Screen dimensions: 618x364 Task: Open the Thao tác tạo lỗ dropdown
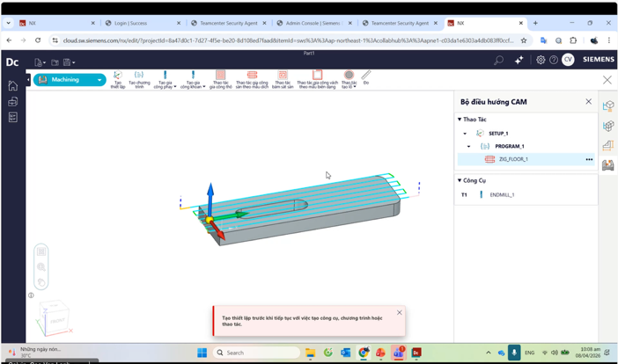coord(356,87)
